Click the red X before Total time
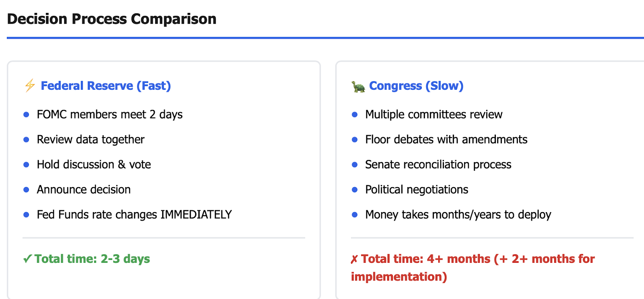 (354, 259)
